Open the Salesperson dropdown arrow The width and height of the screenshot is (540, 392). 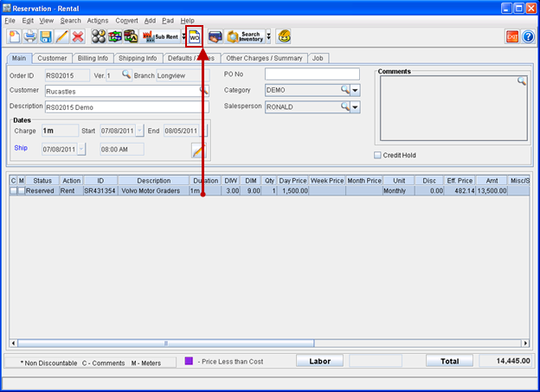355,107
